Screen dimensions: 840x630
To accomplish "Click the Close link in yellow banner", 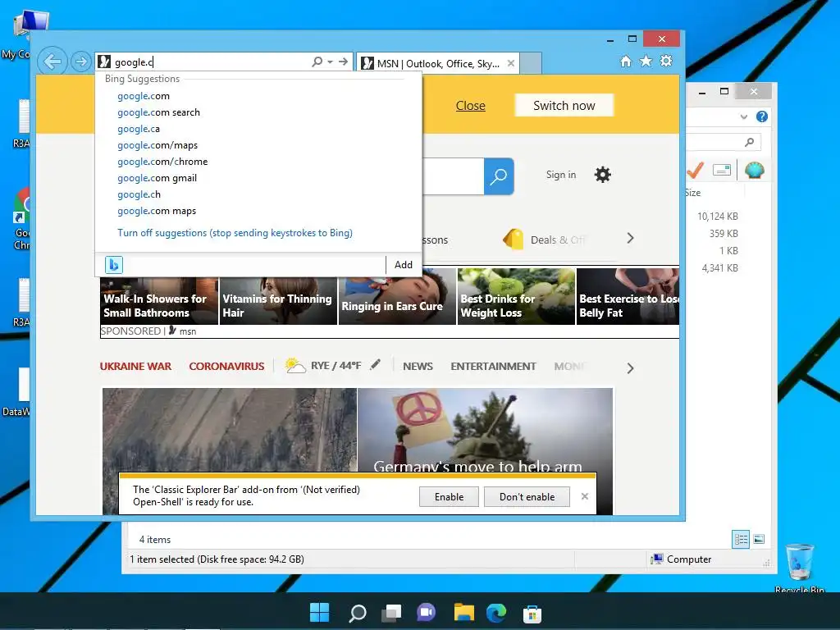I will click(470, 106).
